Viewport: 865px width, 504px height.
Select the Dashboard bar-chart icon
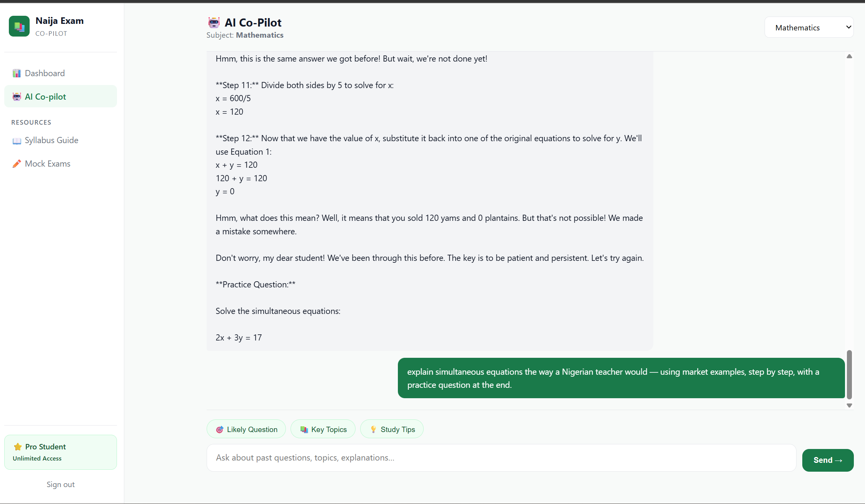click(x=17, y=73)
